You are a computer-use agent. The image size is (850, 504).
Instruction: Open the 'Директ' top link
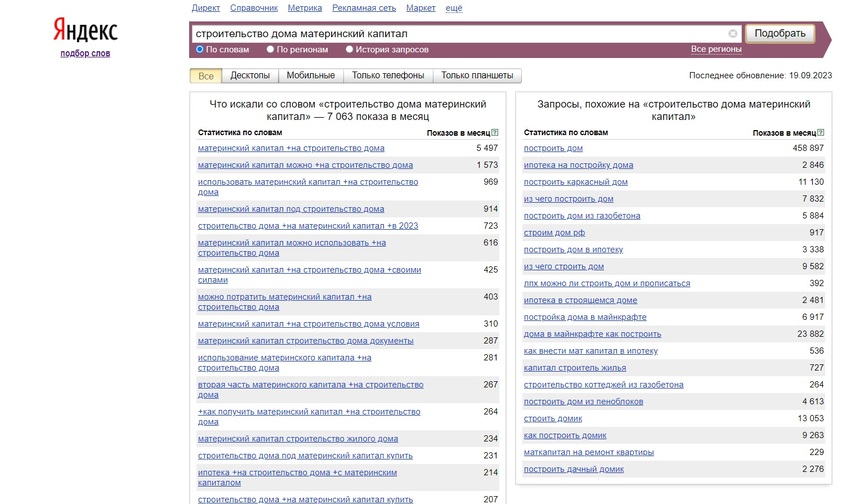(x=205, y=8)
